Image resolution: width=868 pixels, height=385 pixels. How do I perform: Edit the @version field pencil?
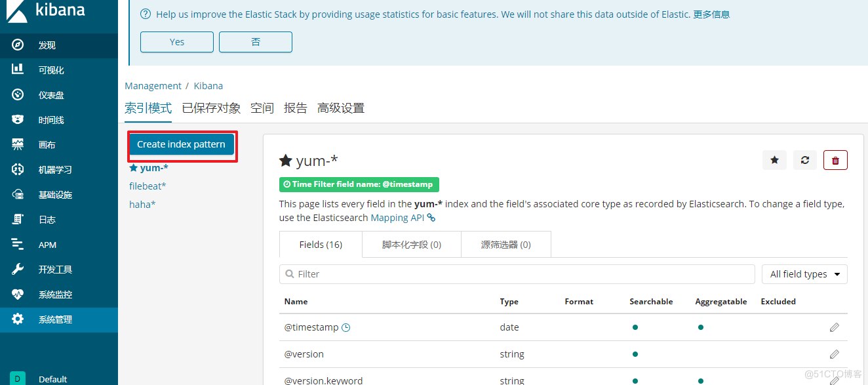click(x=834, y=354)
